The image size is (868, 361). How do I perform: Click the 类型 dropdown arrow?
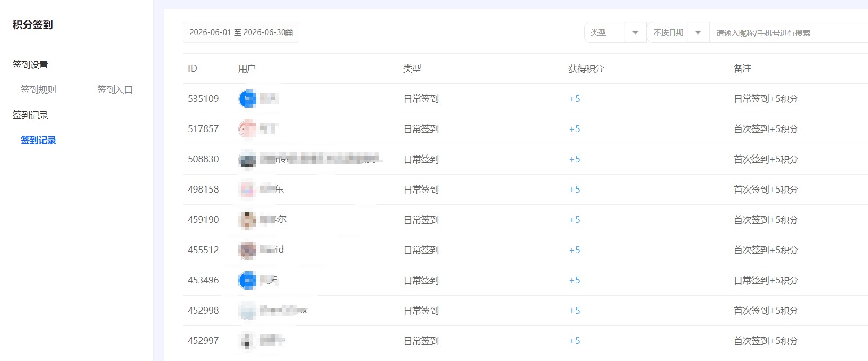click(x=635, y=32)
